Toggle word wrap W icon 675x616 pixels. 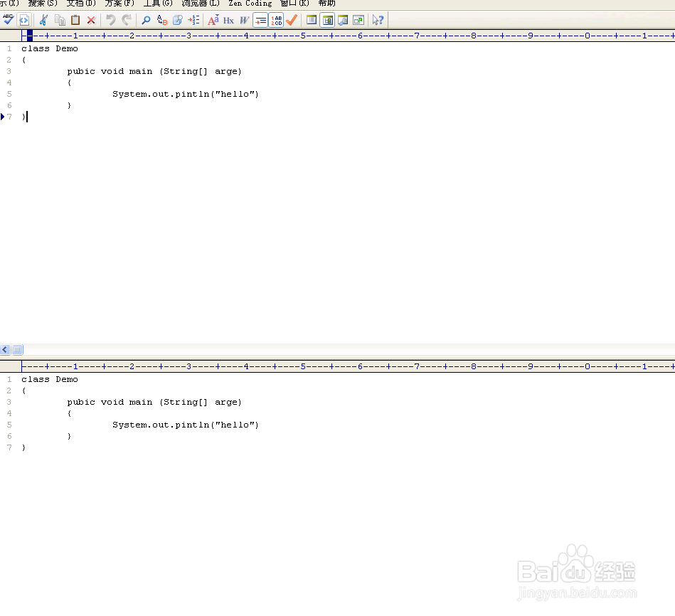pyautogui.click(x=244, y=20)
